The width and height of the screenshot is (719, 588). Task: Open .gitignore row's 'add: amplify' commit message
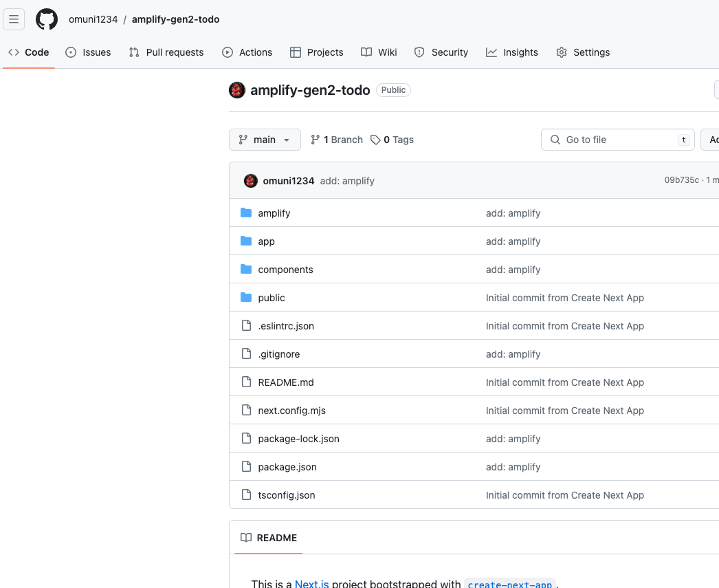pyautogui.click(x=513, y=354)
